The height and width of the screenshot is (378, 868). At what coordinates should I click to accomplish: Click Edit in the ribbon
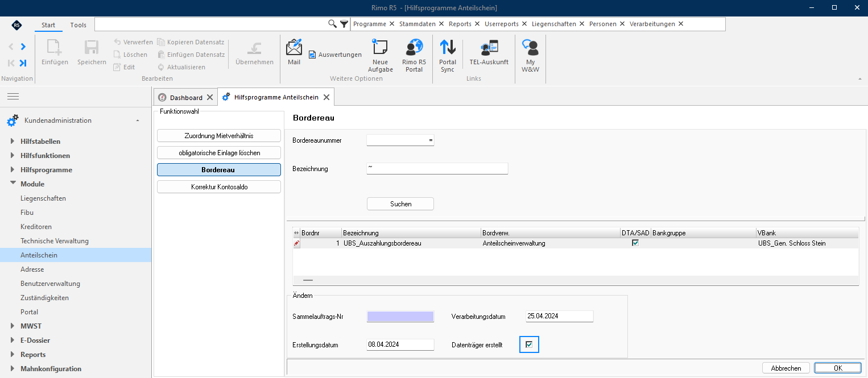[x=124, y=67]
